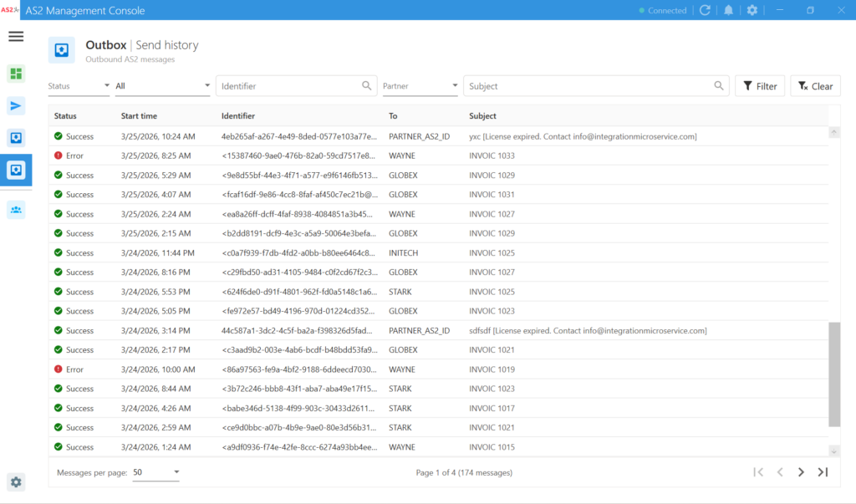Viewport: 856px width, 504px height.
Task: Click the table's scrollbar down arrow
Action: click(833, 451)
